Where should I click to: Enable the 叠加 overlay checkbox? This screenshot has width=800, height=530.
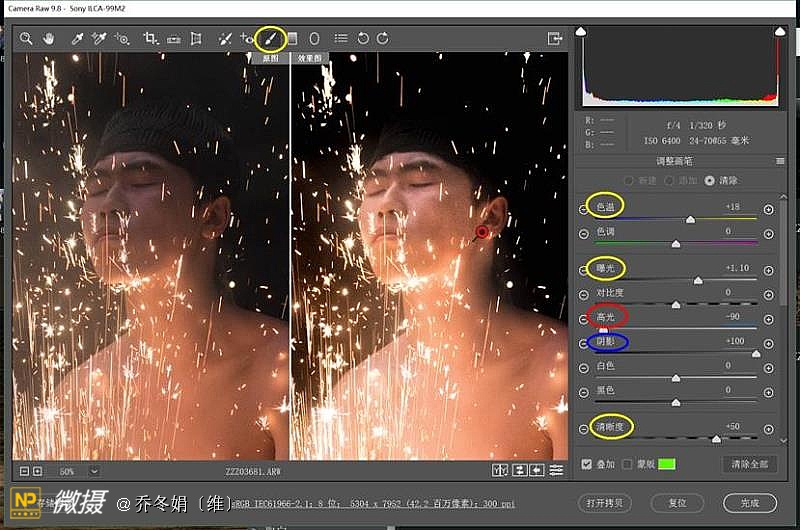pos(587,464)
